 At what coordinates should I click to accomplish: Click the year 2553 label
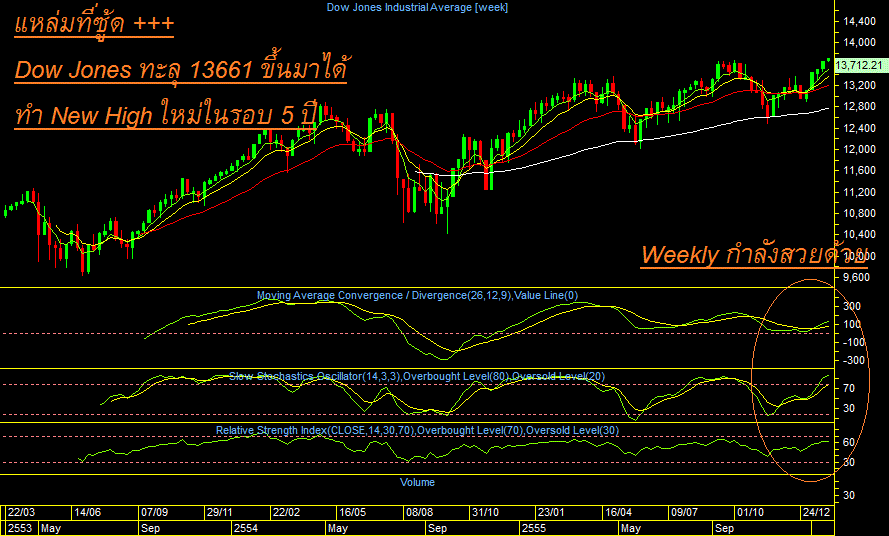click(20, 529)
